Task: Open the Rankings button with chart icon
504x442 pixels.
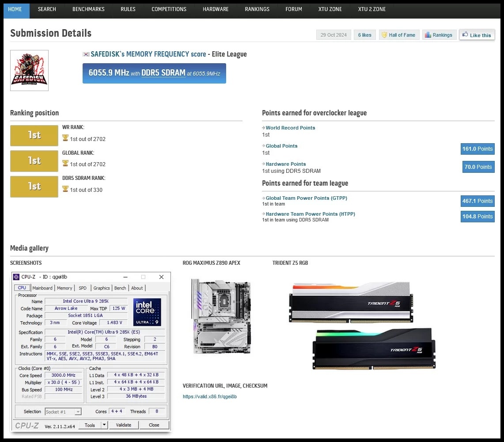Action: point(439,35)
